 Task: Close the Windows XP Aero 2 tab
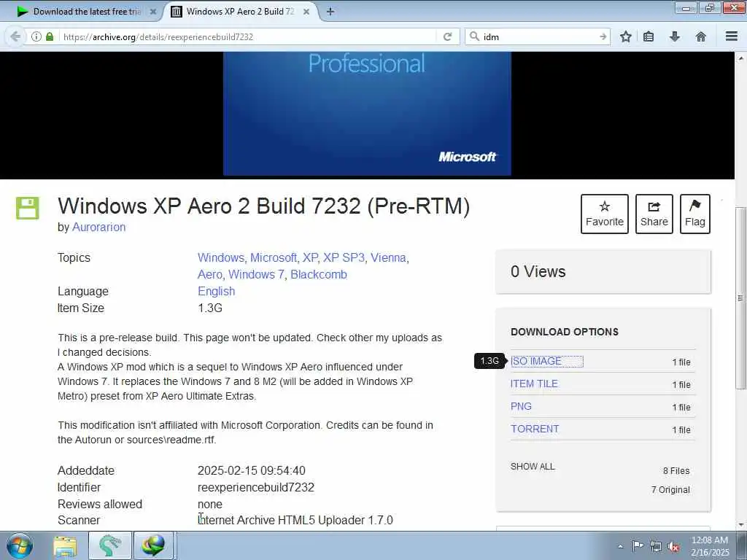[x=306, y=12]
